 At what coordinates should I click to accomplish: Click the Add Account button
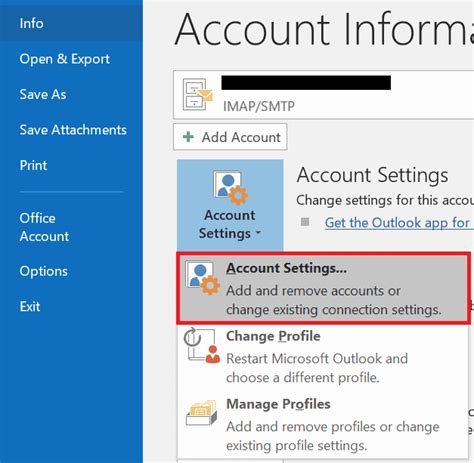tap(230, 137)
